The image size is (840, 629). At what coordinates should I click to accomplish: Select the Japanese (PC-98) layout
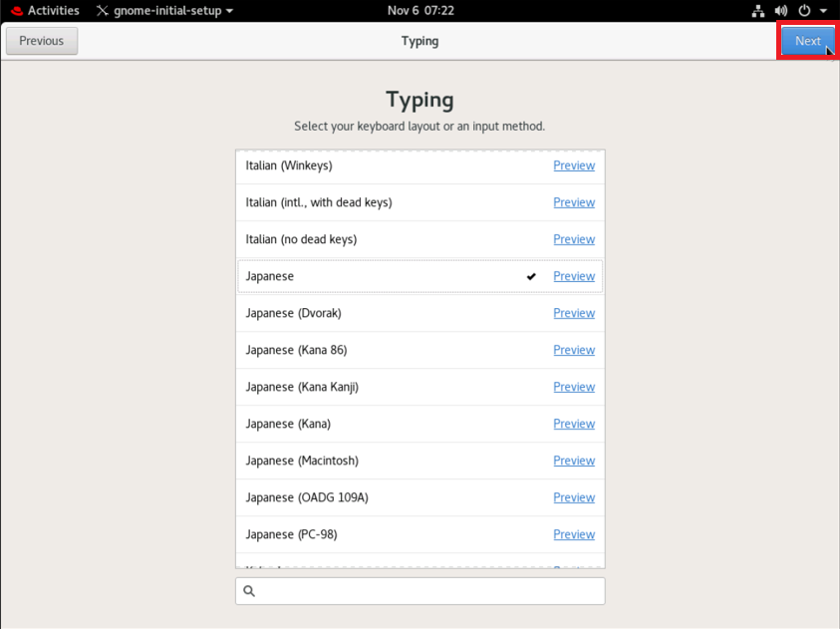(291, 534)
